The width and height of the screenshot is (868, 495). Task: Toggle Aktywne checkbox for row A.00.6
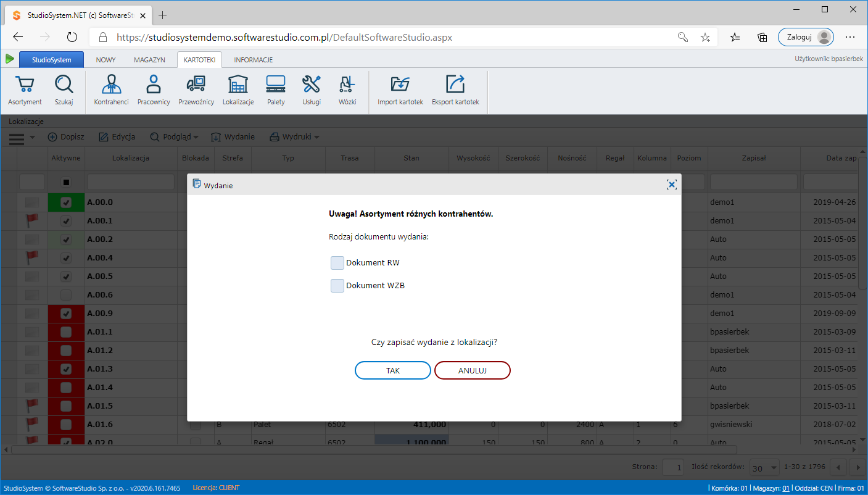click(67, 295)
